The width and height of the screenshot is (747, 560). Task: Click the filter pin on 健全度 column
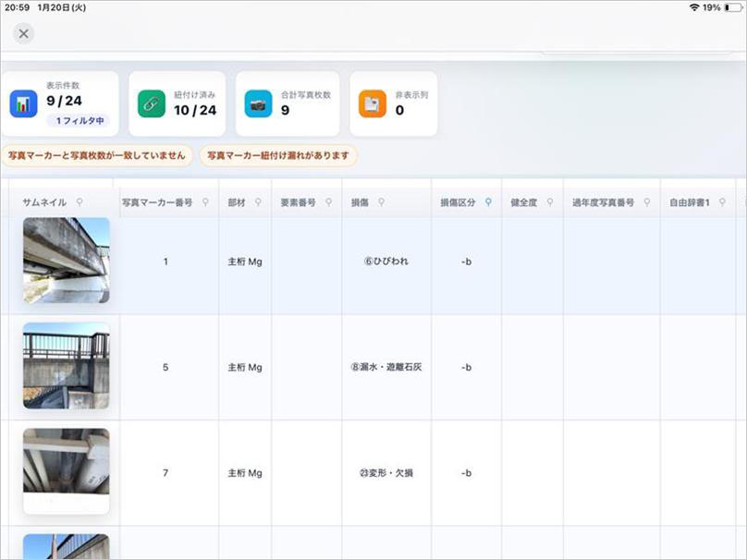point(549,201)
